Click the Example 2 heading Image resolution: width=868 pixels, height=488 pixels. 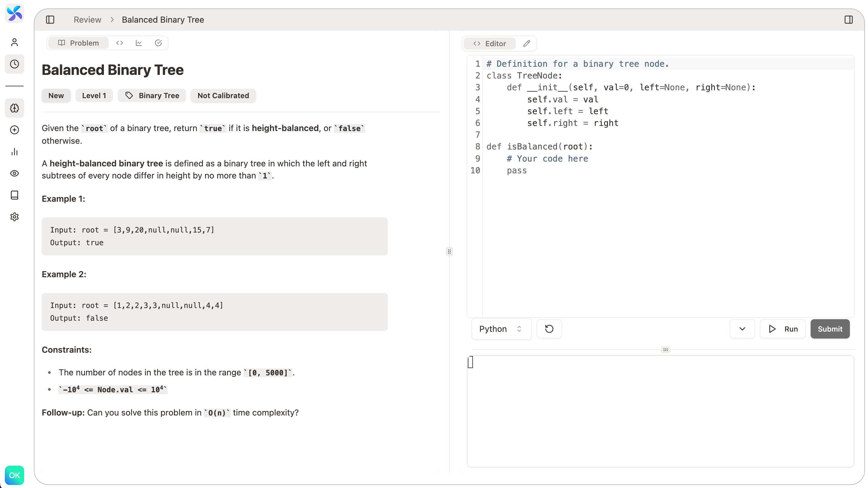coord(64,274)
